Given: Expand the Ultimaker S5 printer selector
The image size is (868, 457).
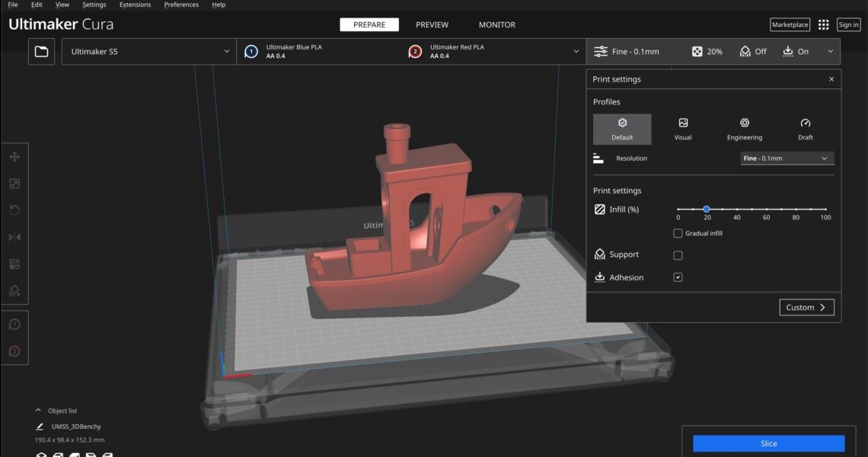Looking at the screenshot, I should click(149, 52).
